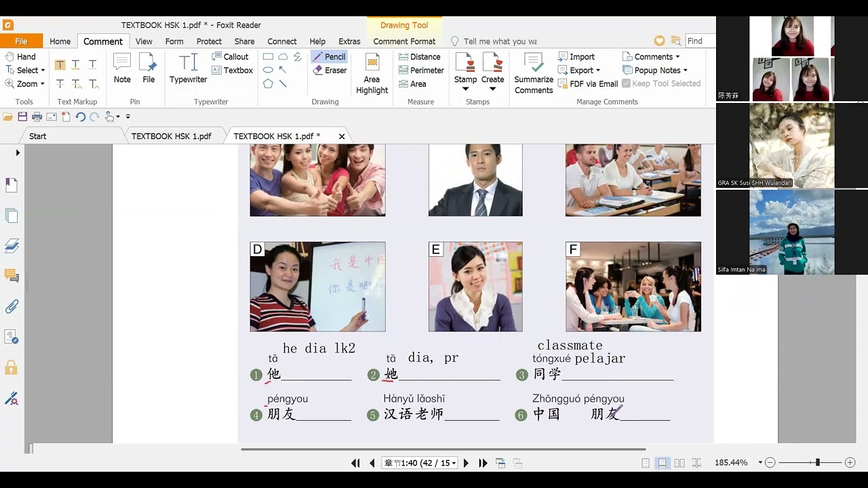The image size is (868, 488).
Task: Choose the Rectangle drawing tool
Action: tap(268, 56)
